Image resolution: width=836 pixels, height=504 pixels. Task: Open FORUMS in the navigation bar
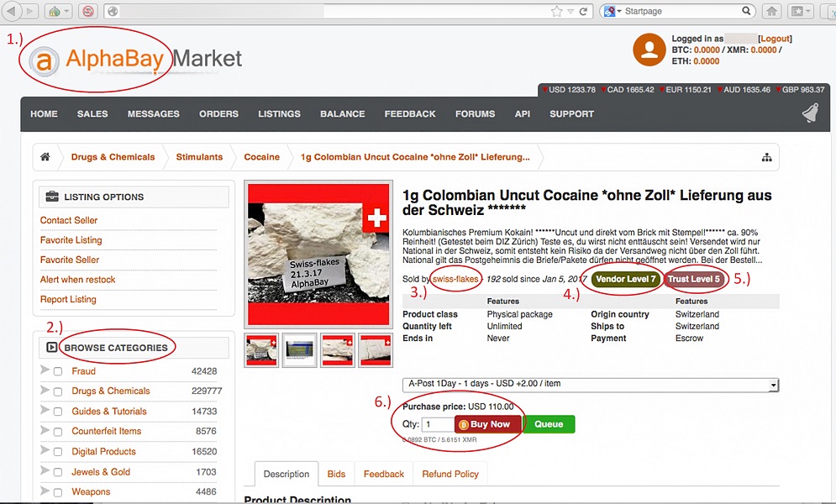pos(475,114)
